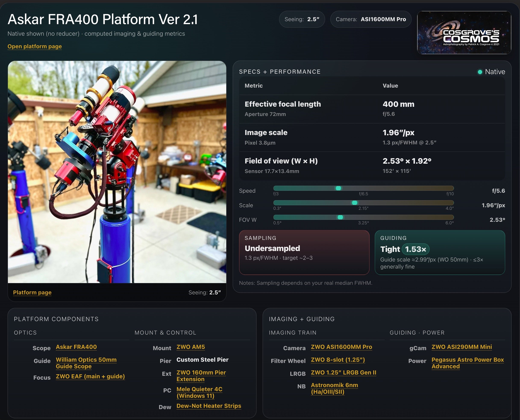Click the 'Platform page' link under photo

[x=32, y=292]
